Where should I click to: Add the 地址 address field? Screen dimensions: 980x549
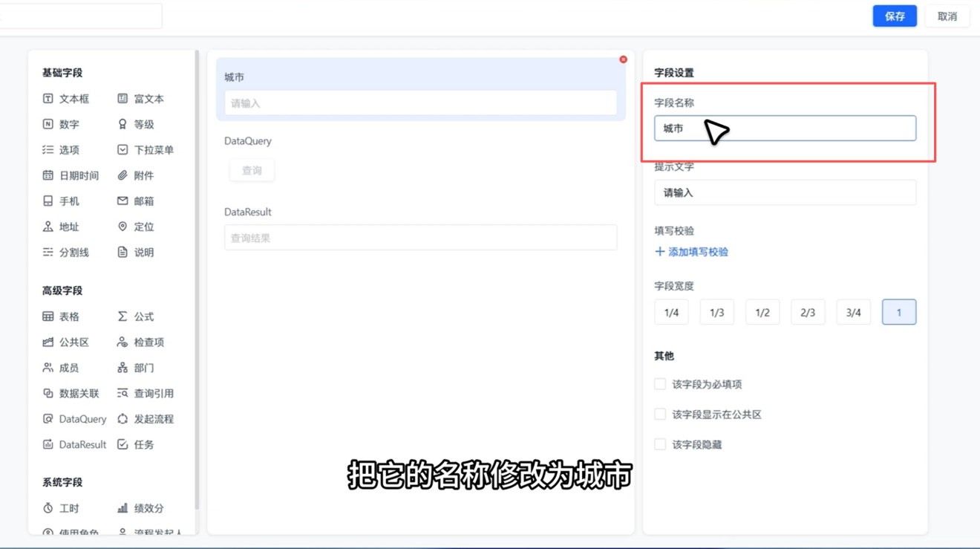tap(61, 227)
